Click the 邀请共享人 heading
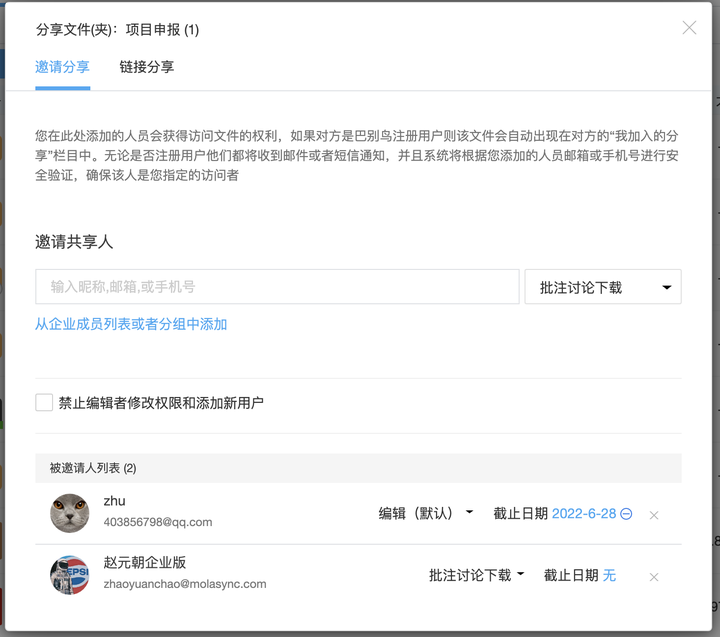This screenshot has width=720, height=637. 74,242
